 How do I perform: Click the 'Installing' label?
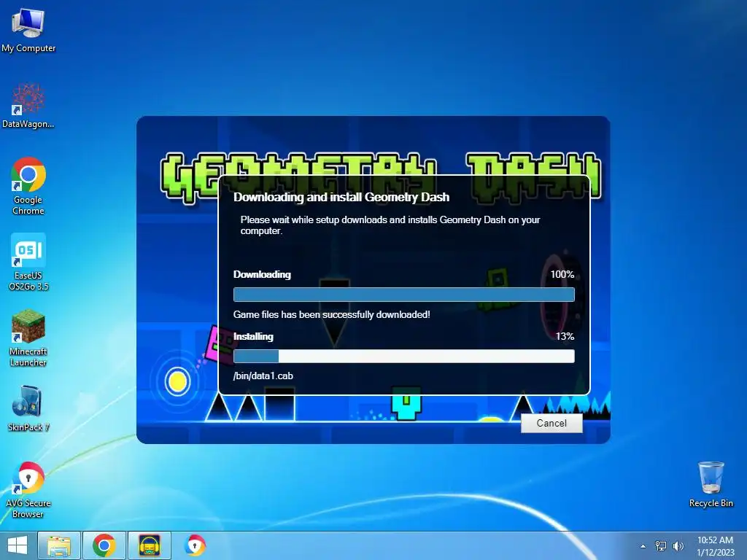pyautogui.click(x=253, y=337)
